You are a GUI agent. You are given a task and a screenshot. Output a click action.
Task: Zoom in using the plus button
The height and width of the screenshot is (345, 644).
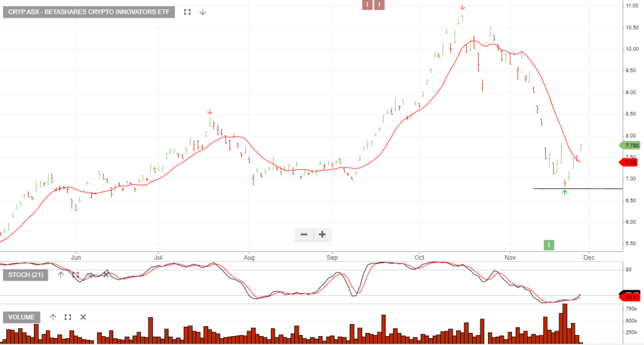(322, 235)
